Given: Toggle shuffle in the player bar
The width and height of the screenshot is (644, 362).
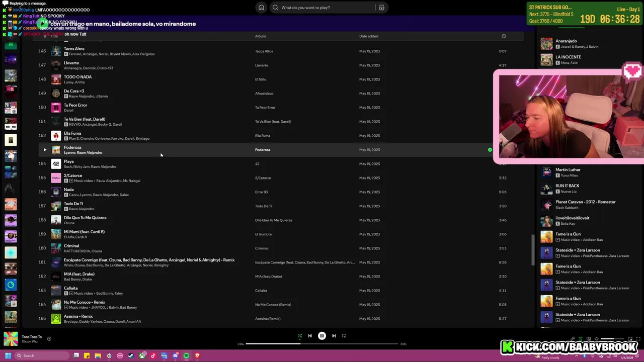Looking at the screenshot, I should click(x=300, y=336).
